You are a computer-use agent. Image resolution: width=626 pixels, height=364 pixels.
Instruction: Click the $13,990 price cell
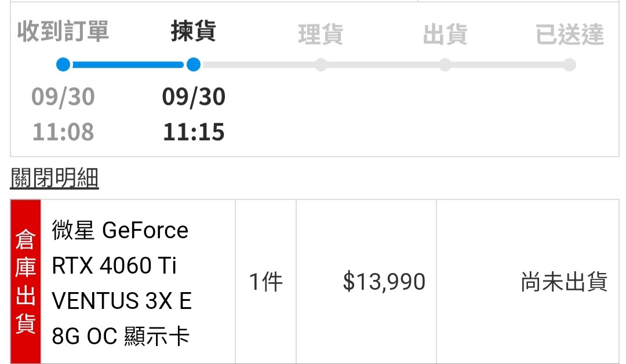[x=384, y=282]
